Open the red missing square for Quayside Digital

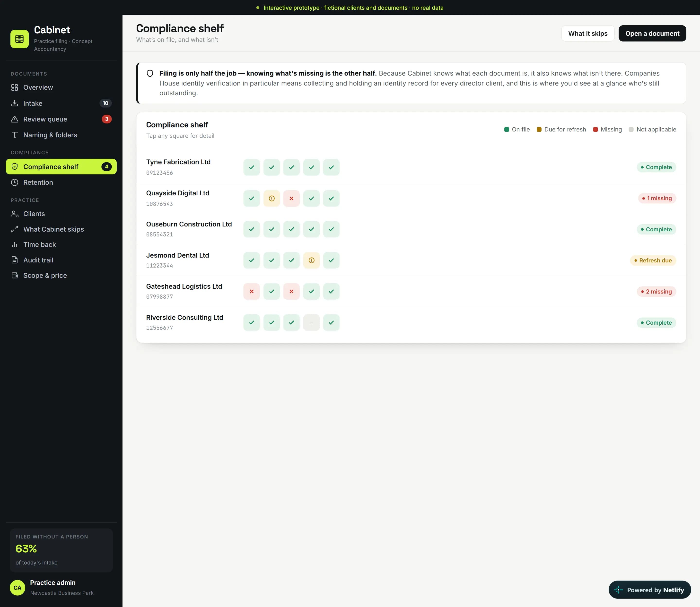[x=291, y=199]
